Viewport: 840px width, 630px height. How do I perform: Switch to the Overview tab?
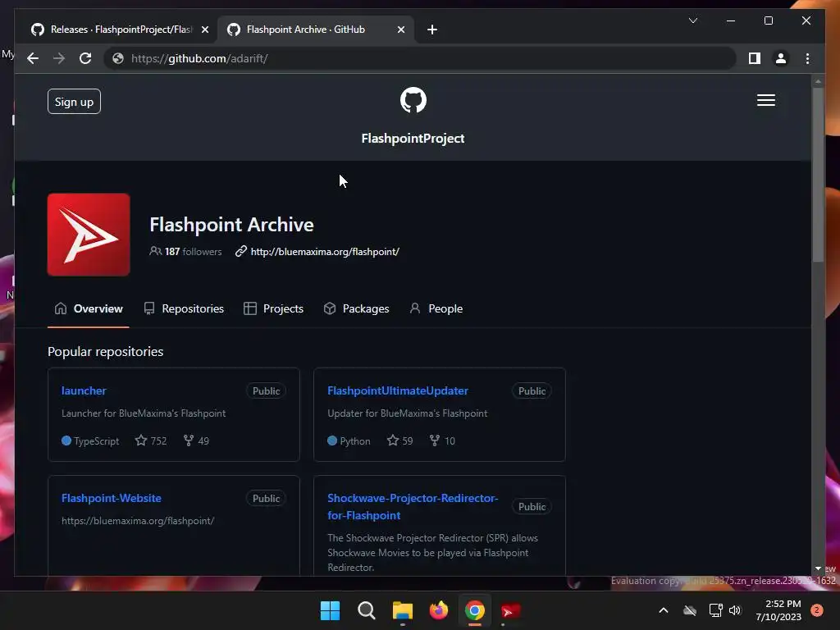tap(89, 308)
